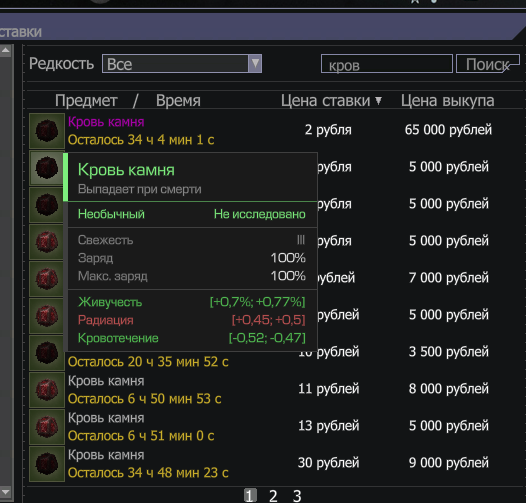526x503 pixels.
Task: Click the item icon in the 7 000 рублей row
Action: [47, 279]
